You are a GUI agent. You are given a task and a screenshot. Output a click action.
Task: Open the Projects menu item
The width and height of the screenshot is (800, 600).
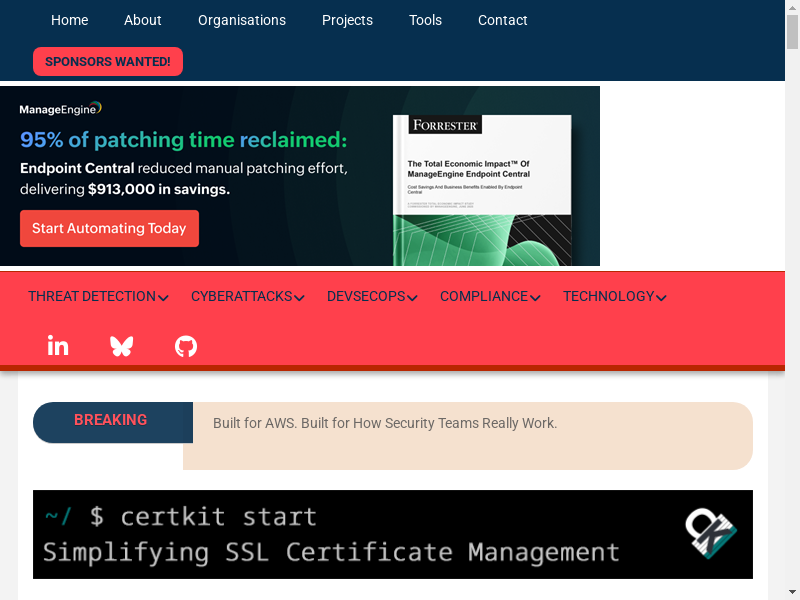tap(347, 20)
